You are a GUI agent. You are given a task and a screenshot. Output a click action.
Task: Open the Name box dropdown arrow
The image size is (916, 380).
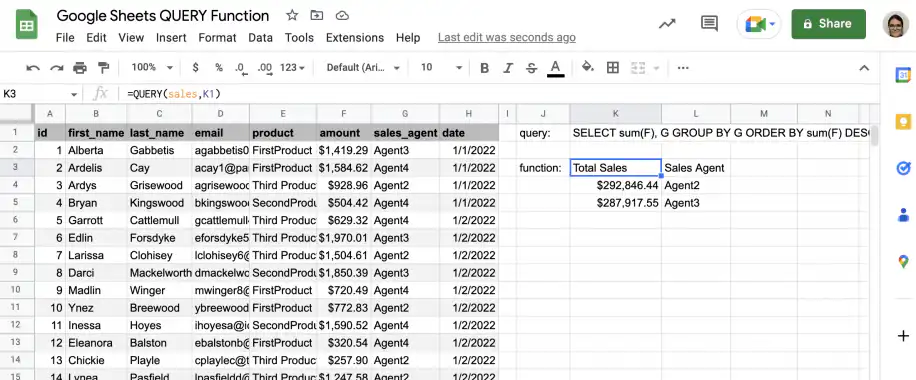coord(74,94)
